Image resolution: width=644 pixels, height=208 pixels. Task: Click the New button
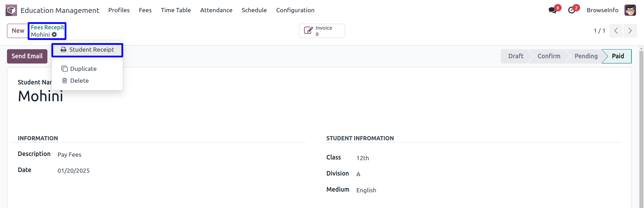point(18,31)
